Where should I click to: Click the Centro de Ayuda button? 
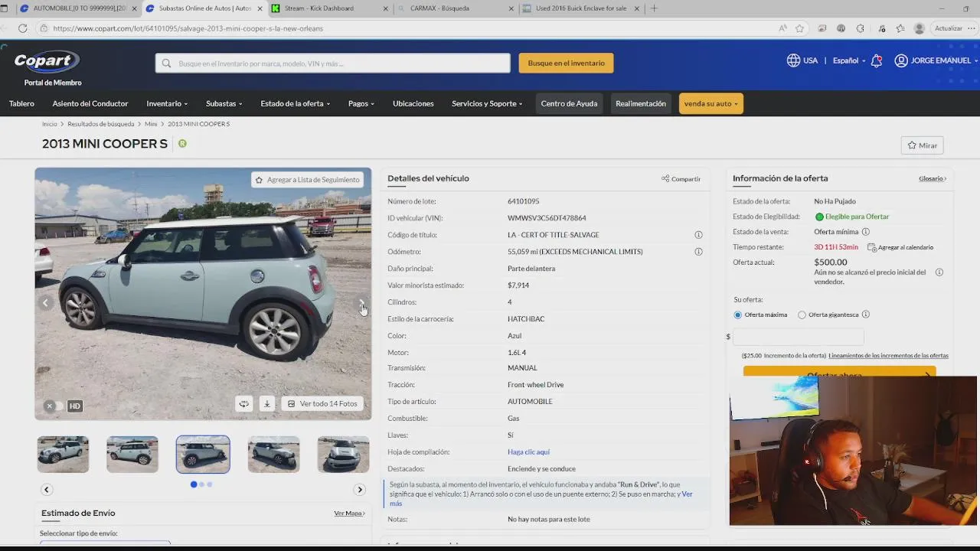point(569,103)
